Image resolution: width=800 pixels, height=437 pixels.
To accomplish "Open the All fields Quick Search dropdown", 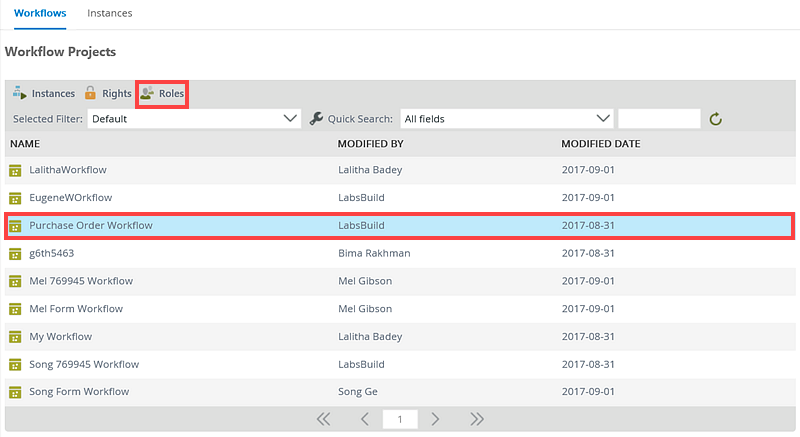I will pyautogui.click(x=507, y=119).
